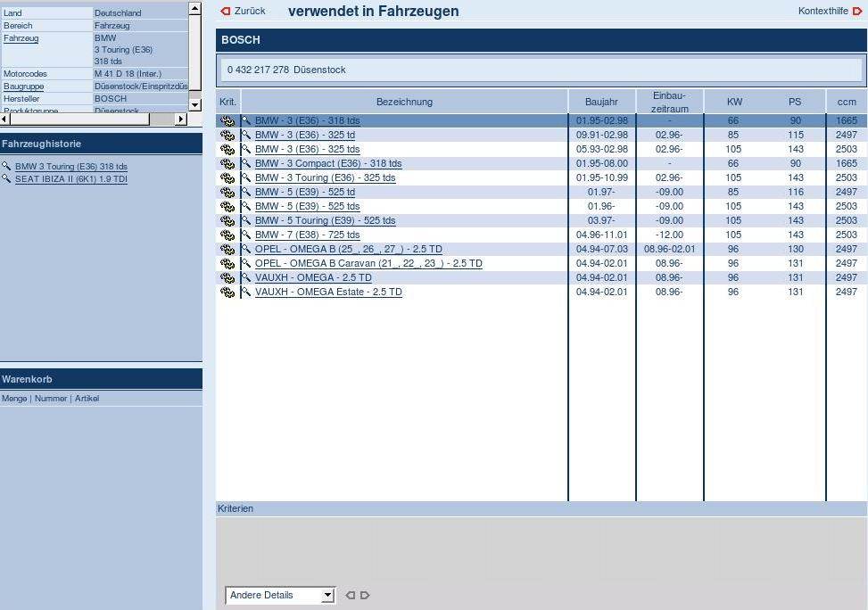The image size is (868, 610).
Task: Open criteria gears icon for BMW 3 (E36) 318 tds
Action: click(x=227, y=120)
